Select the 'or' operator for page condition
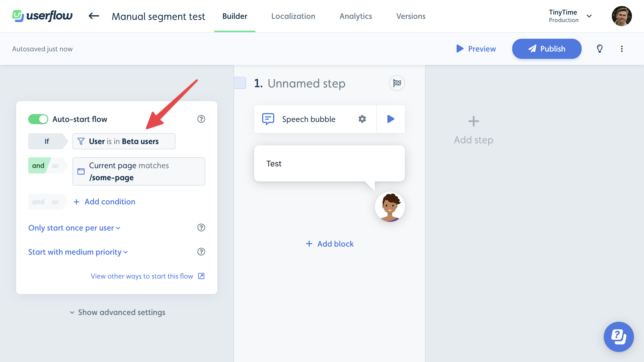Image resolution: width=644 pixels, height=362 pixels. click(55, 165)
